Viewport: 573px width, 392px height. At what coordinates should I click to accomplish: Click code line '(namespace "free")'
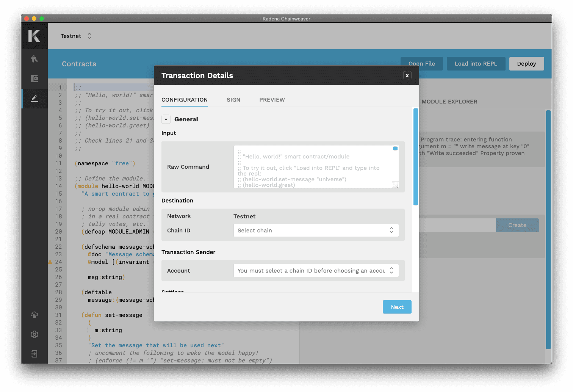[105, 163]
